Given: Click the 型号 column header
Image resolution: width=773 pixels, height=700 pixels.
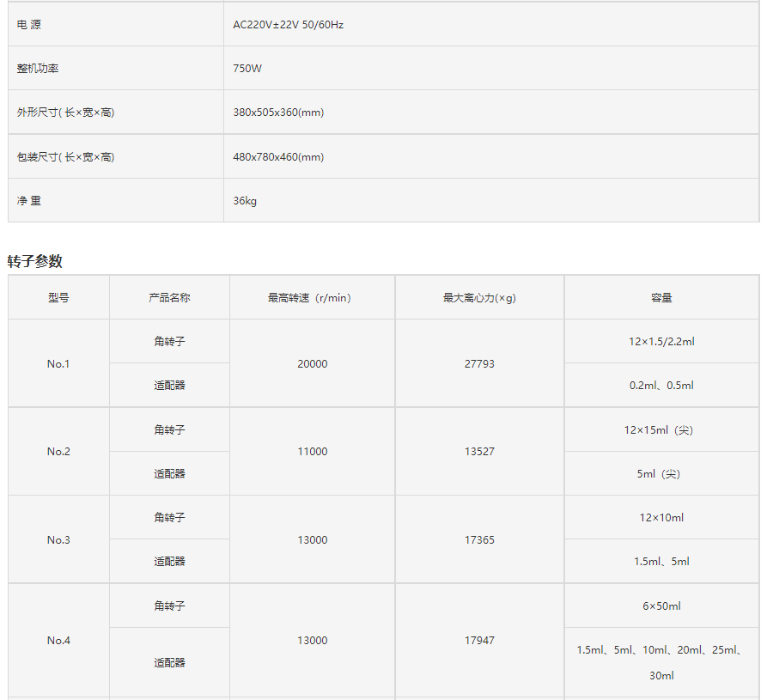Looking at the screenshot, I should click(x=58, y=298).
